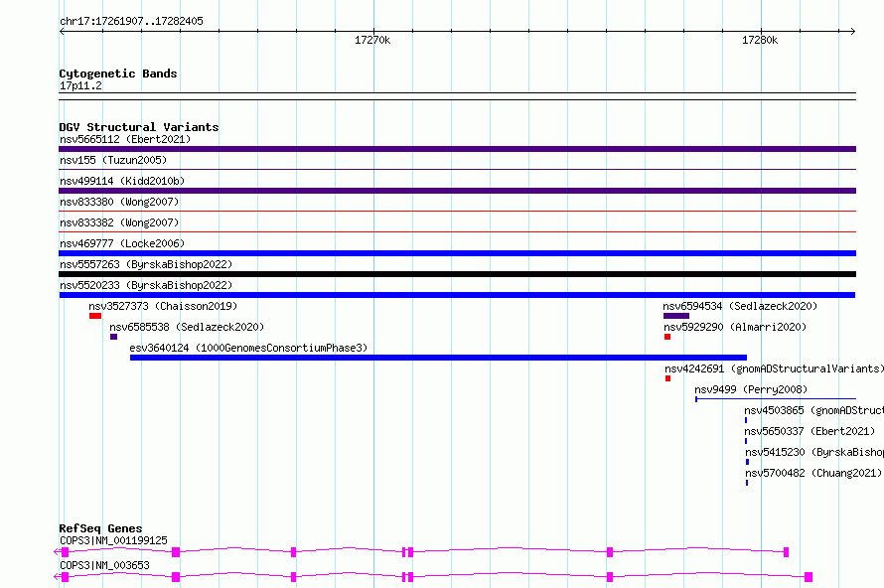The height and width of the screenshot is (588, 884).
Task: Click the red square under nsv5929290
Action: coord(667,337)
